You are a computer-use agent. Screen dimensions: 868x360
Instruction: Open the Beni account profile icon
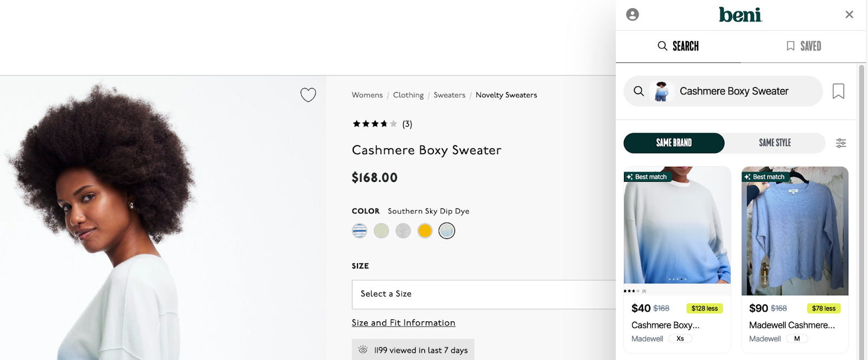pos(633,15)
